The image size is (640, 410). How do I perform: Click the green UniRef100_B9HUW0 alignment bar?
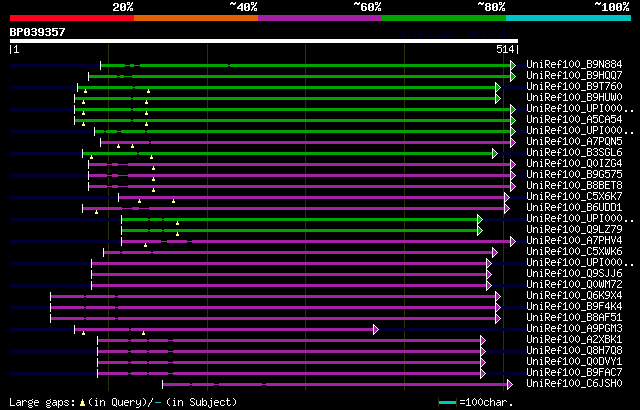[x=286, y=98]
